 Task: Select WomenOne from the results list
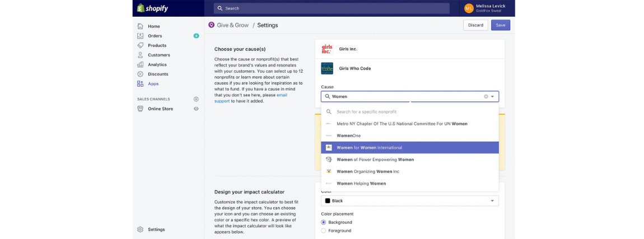[348, 135]
